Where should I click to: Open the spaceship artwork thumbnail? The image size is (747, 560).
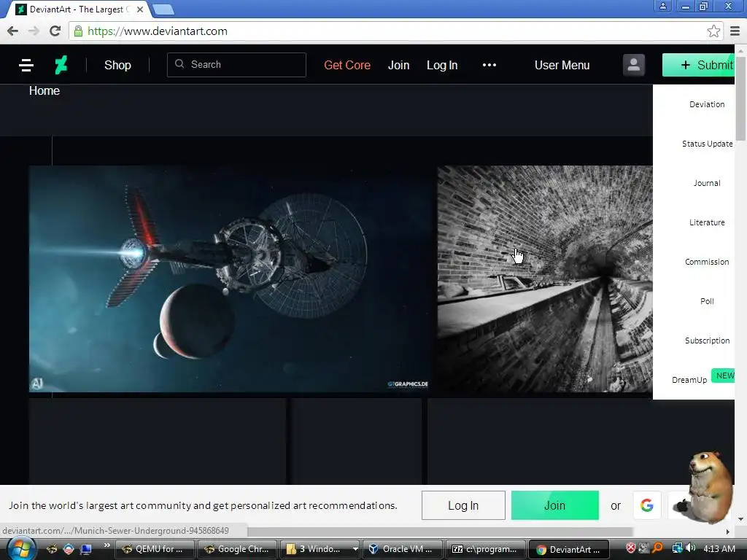[229, 279]
